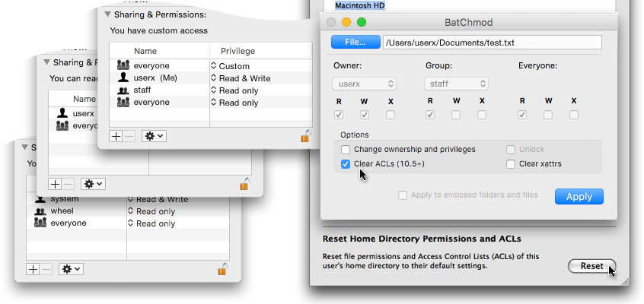Click the plus button in the panel listing wheel

(33, 269)
